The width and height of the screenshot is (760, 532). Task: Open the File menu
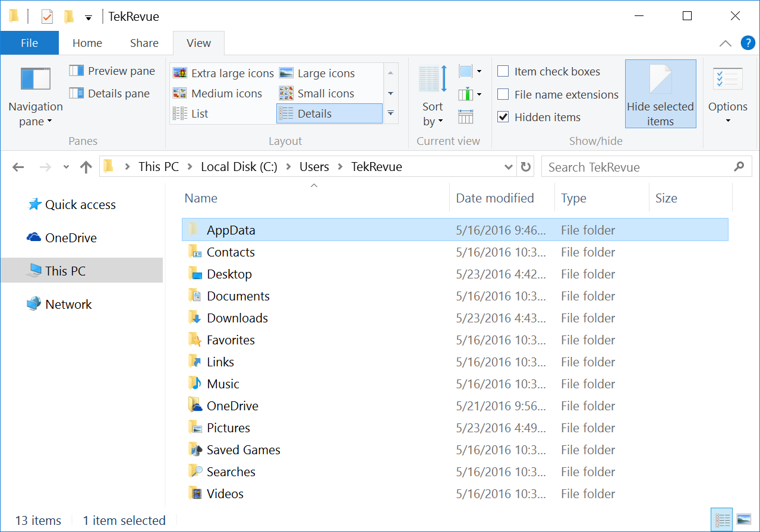point(29,43)
